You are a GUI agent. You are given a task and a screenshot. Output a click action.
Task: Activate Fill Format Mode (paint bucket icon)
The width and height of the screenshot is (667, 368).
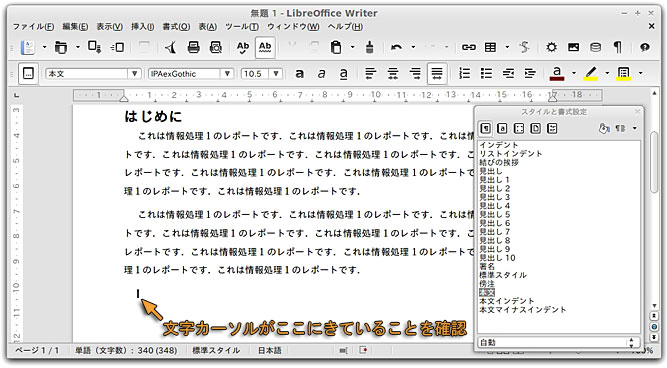(x=604, y=128)
